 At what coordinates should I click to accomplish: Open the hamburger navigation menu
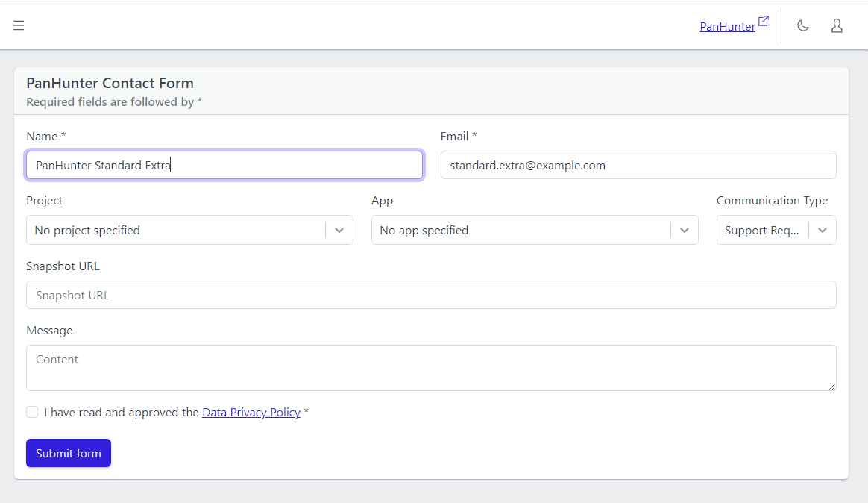click(19, 25)
